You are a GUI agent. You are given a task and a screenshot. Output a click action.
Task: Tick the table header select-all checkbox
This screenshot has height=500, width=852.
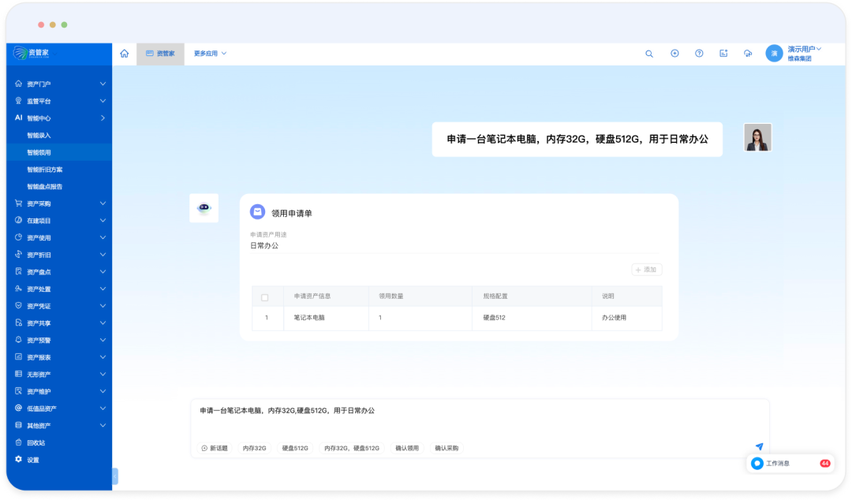[265, 297]
